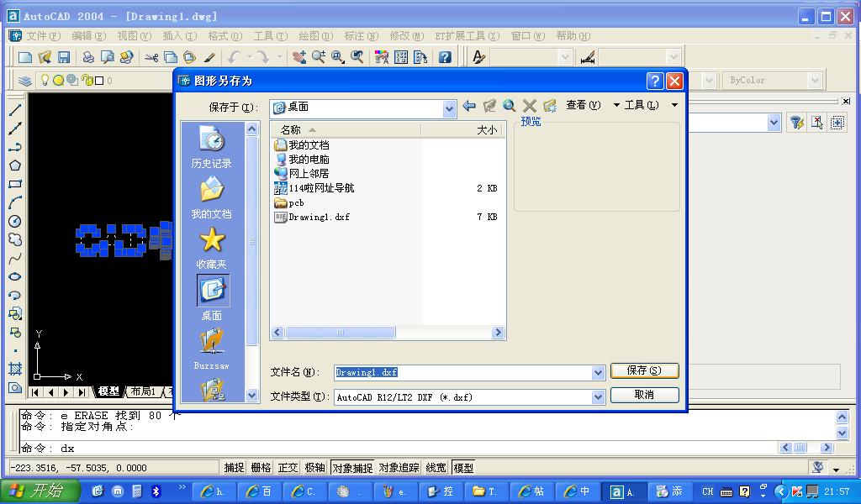Click the Plot printer toolbar icon
The width and height of the screenshot is (861, 504).
[x=87, y=57]
